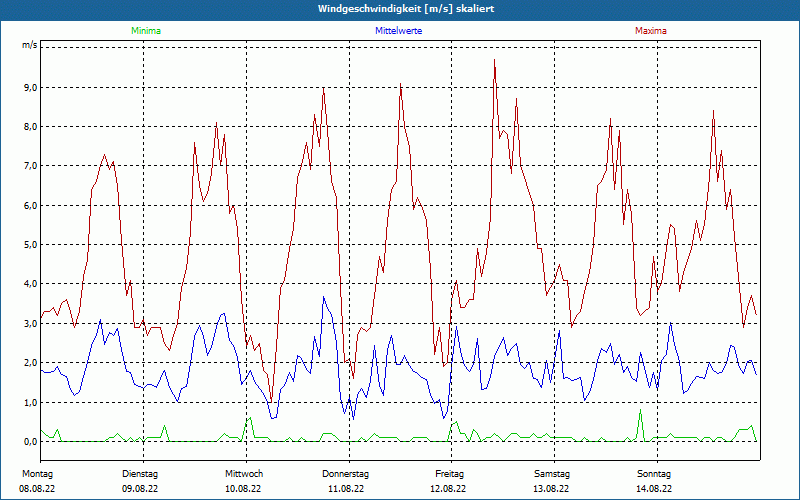Click the '9,0' y-axis value

(30, 87)
